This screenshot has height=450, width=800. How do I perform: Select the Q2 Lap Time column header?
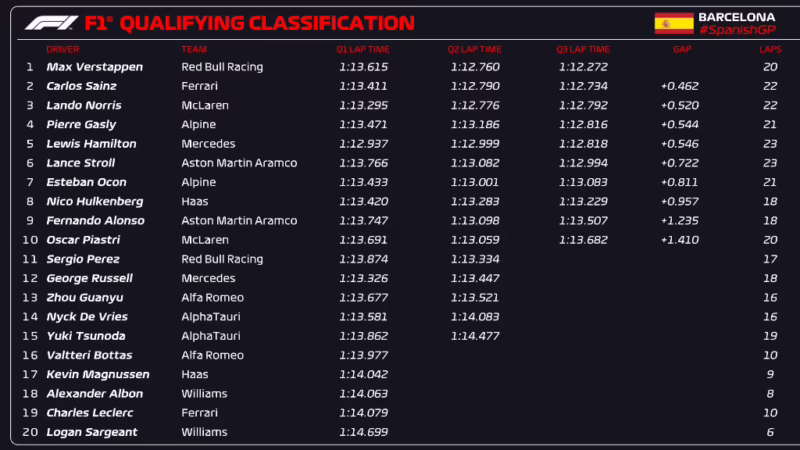[x=475, y=49]
